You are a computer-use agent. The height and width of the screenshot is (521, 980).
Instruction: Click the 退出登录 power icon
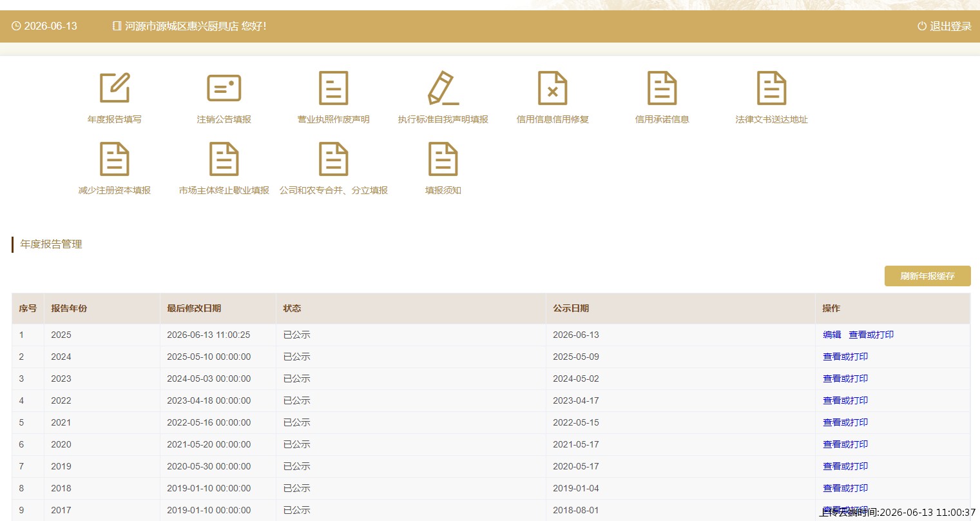tap(922, 26)
